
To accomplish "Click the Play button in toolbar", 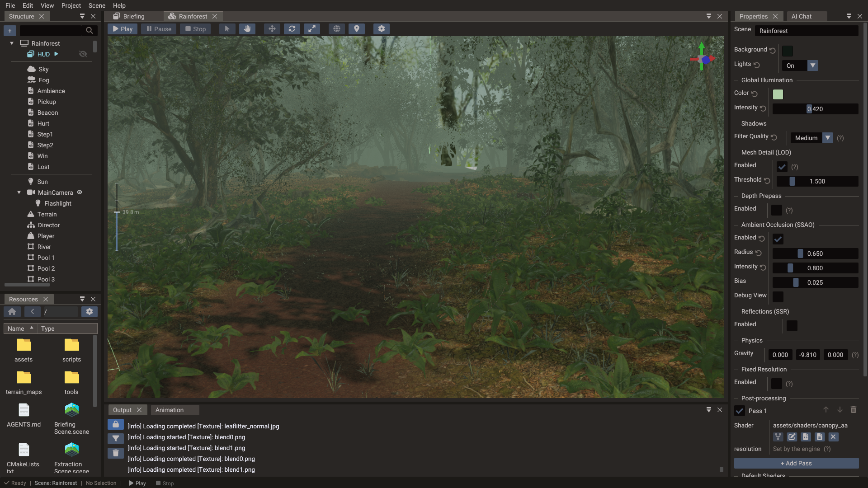I will (123, 29).
